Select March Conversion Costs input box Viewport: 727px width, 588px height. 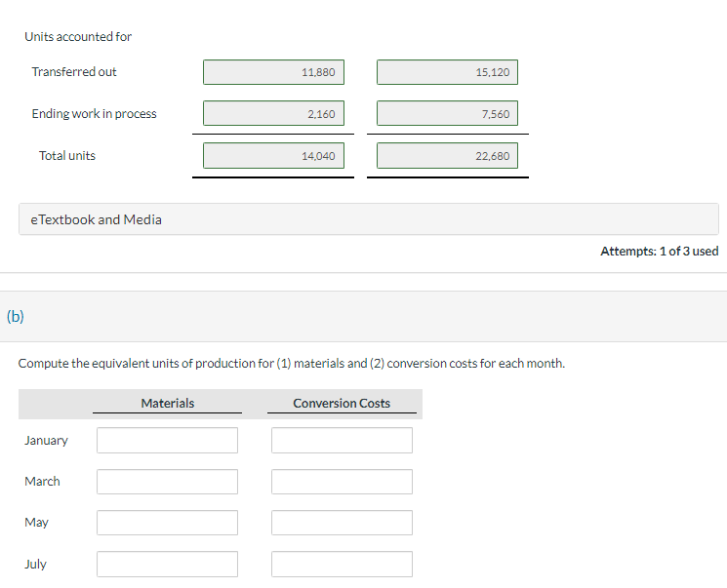pos(342,482)
